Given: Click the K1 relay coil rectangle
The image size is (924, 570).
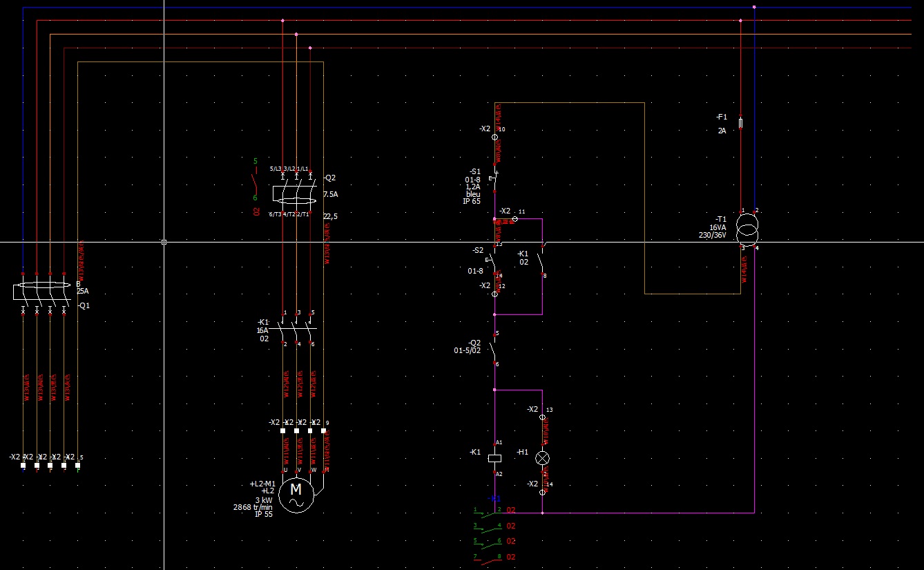Looking at the screenshot, I should (494, 457).
